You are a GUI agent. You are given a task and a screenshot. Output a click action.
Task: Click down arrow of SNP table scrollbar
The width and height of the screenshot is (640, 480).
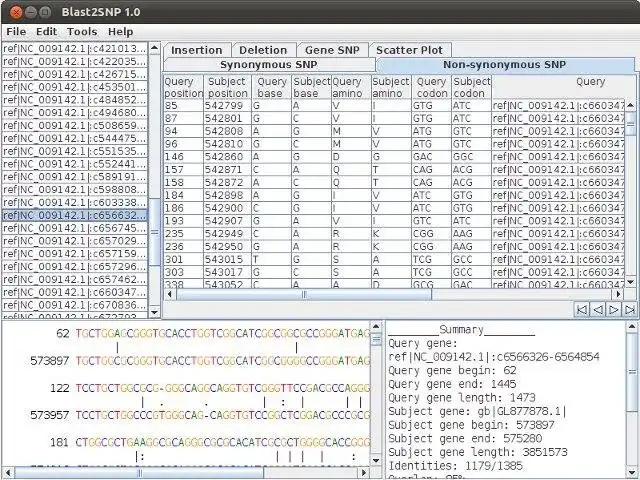[630, 282]
